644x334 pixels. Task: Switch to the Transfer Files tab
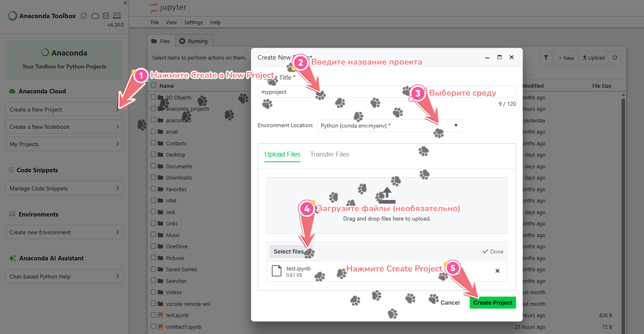tap(329, 154)
